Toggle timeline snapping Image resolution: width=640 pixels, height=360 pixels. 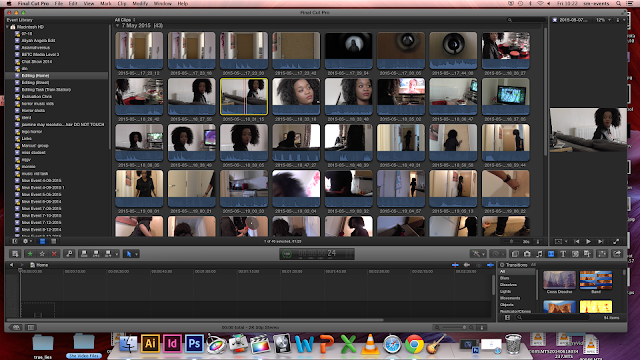(x=490, y=265)
